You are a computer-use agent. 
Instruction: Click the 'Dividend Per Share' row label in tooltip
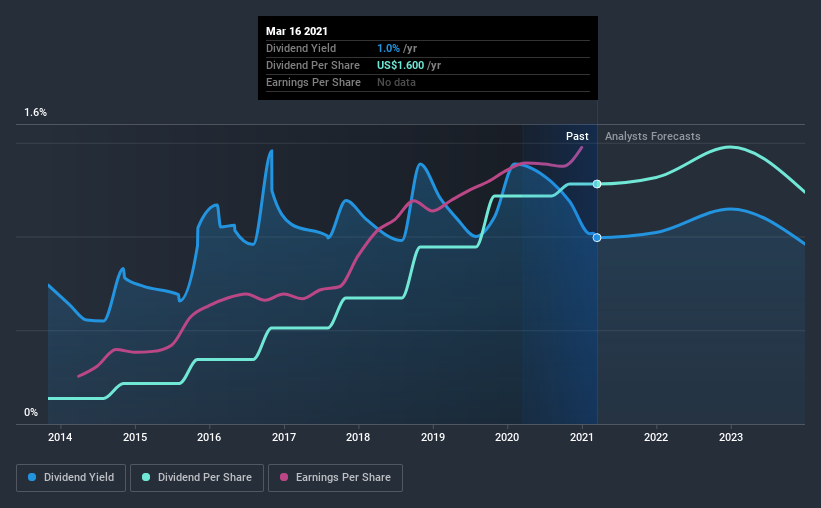313,65
